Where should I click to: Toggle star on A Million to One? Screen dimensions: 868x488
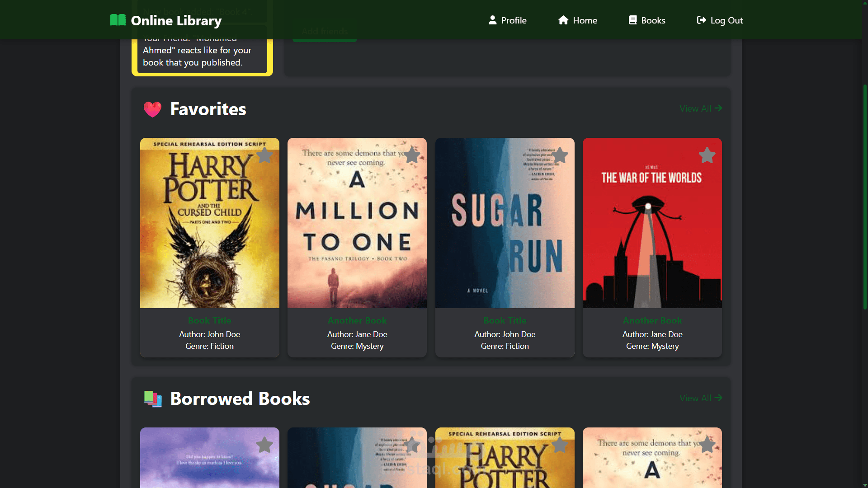[412, 155]
